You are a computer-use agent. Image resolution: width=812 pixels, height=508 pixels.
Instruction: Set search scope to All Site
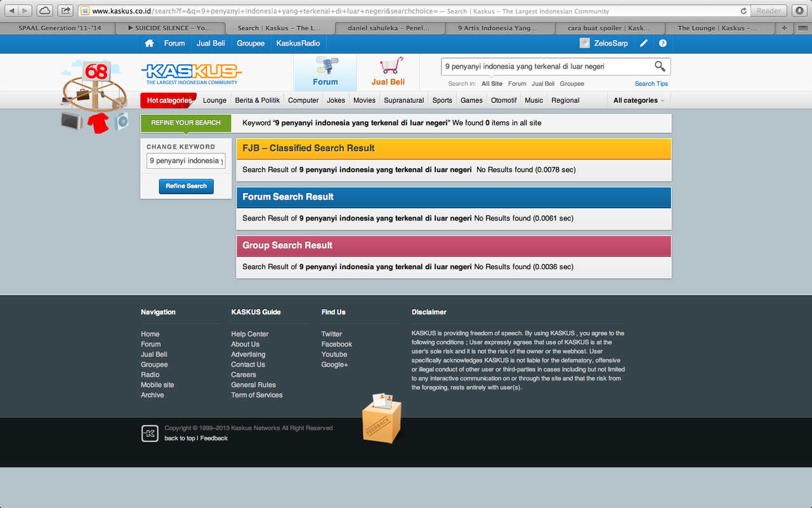pyautogui.click(x=492, y=84)
